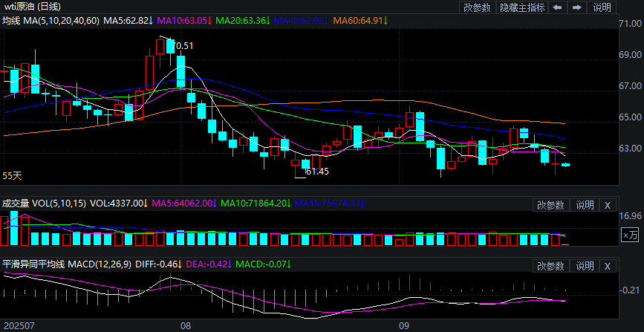Click the MA60:64.91 orange legend value
Viewport: 644px width, 332px height.
360,20
